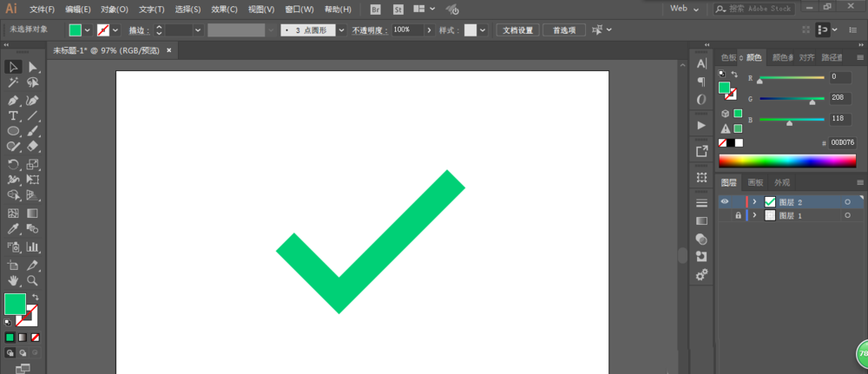This screenshot has height=374, width=868.
Task: Swap fill and stroke colors in toolbox
Action: [x=36, y=298]
